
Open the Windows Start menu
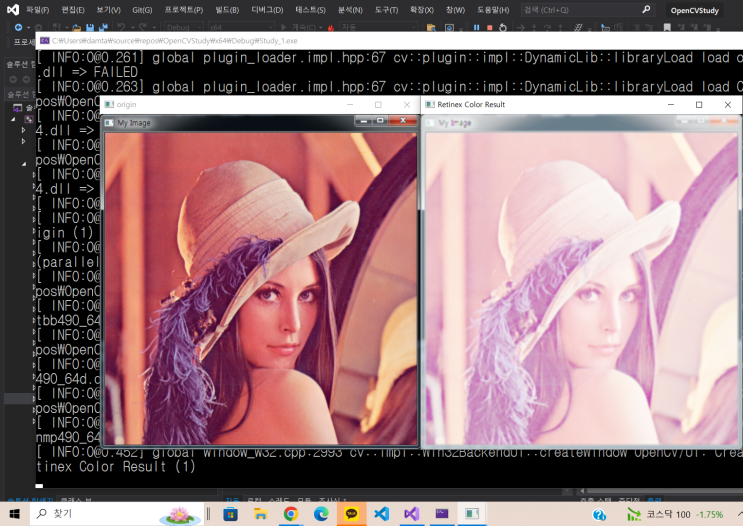[x=14, y=514]
